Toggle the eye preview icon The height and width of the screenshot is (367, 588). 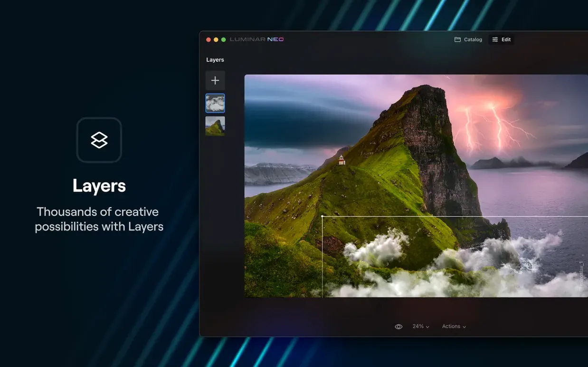tap(398, 327)
